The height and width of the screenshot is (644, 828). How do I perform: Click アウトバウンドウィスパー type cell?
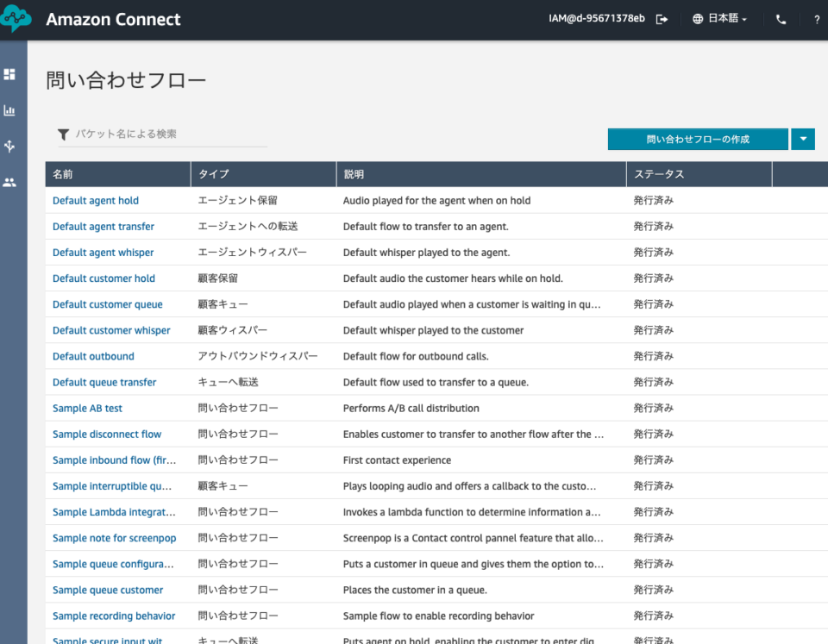tap(258, 356)
